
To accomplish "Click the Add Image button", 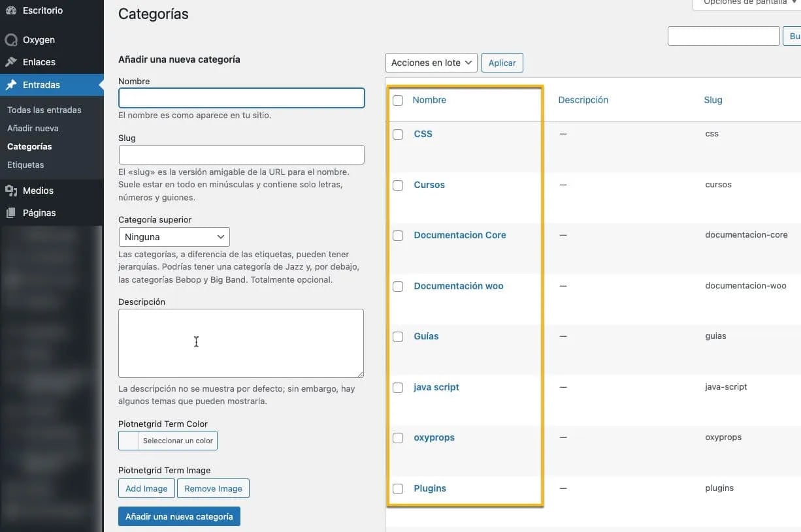I will (x=146, y=488).
